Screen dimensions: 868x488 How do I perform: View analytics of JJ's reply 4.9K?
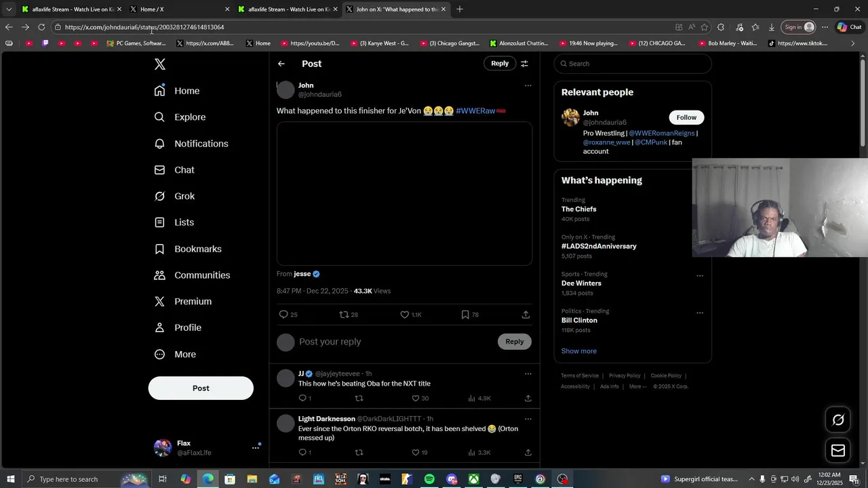point(479,399)
